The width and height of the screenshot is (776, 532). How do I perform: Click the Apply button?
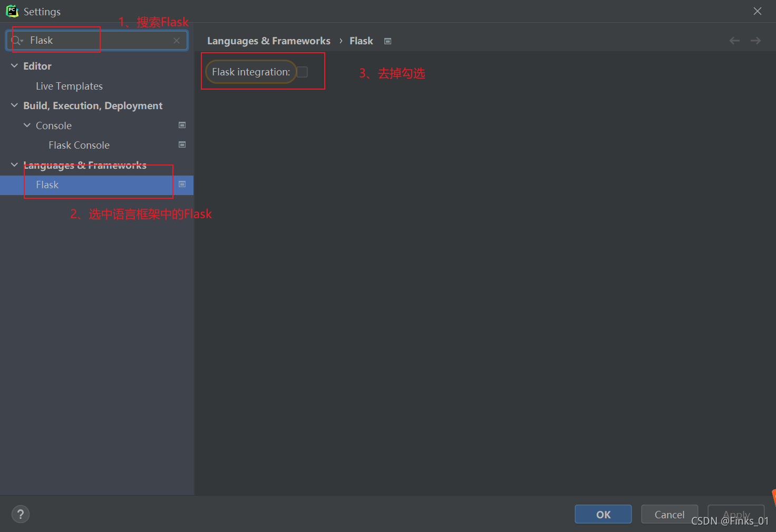point(736,515)
